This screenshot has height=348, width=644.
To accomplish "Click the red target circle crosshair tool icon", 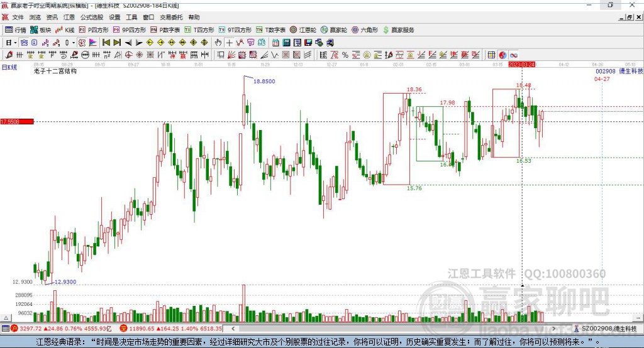I will pos(128,55).
